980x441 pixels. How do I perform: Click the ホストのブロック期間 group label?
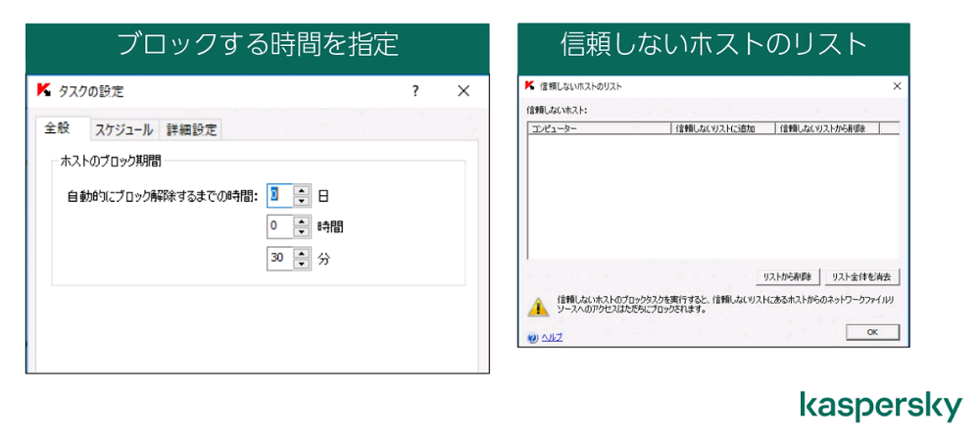coord(111,161)
